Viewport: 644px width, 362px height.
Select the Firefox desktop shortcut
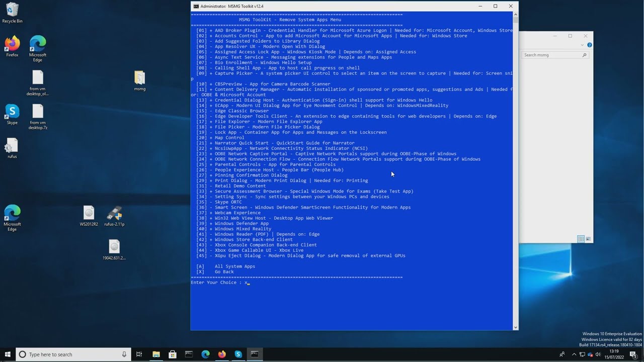12,46
